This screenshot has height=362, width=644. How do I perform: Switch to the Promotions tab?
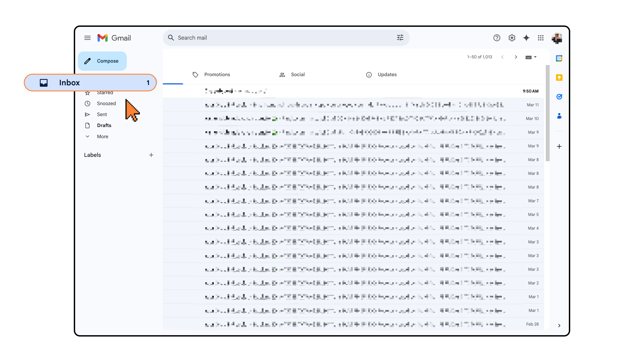pyautogui.click(x=217, y=74)
